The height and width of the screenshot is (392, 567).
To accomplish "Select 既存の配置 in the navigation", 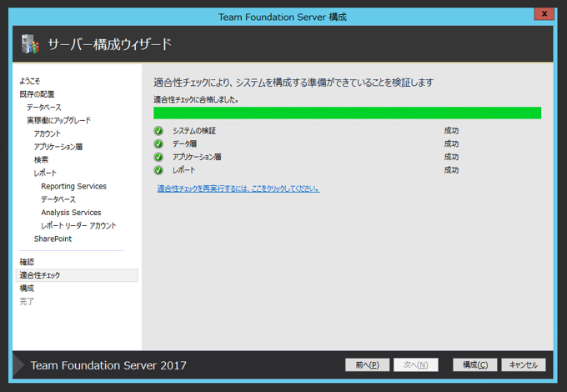I will point(37,94).
